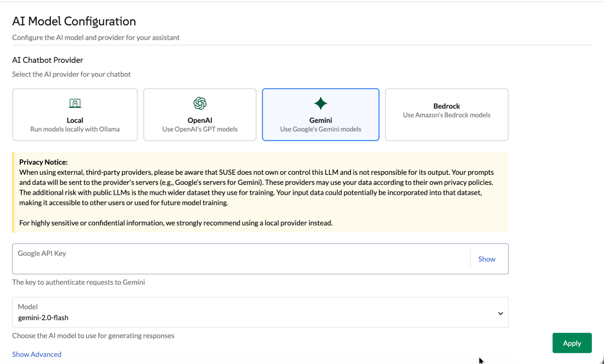This screenshot has height=364, width=604.
Task: Reveal the Google API Key with Show
Action: point(486,259)
